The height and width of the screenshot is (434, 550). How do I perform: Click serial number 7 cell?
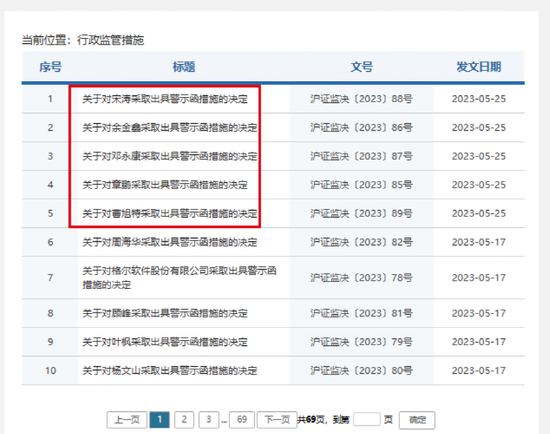click(50, 278)
